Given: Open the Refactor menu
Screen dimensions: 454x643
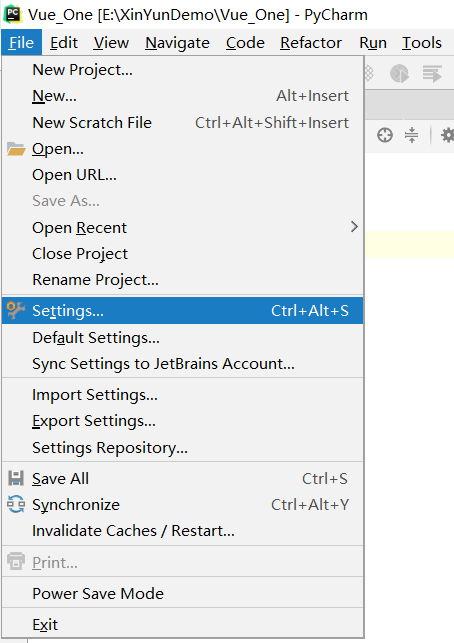Looking at the screenshot, I should pyautogui.click(x=311, y=43).
